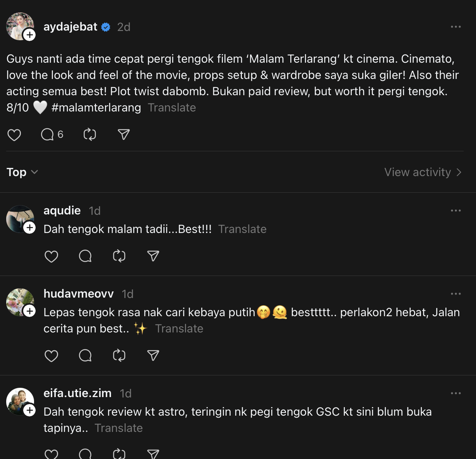Open more options on hudavmeovv's comment

coord(455,294)
